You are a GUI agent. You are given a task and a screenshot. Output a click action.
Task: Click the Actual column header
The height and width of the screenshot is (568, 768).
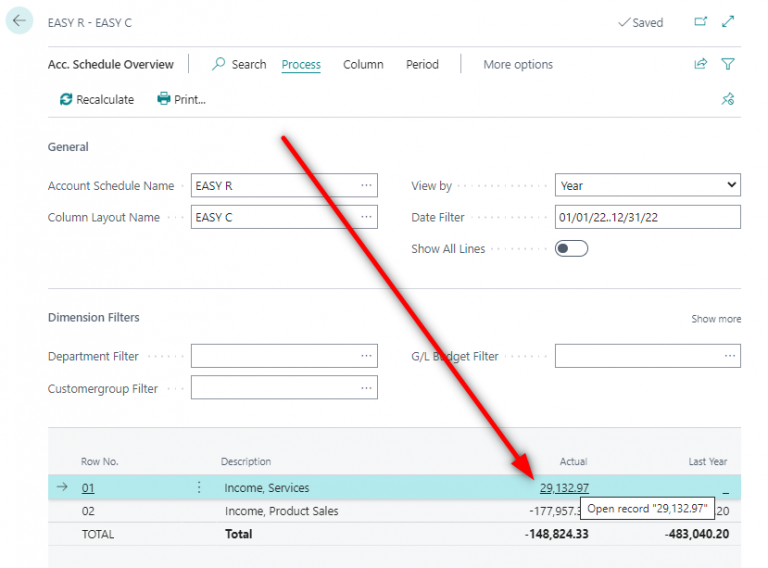coord(573,461)
